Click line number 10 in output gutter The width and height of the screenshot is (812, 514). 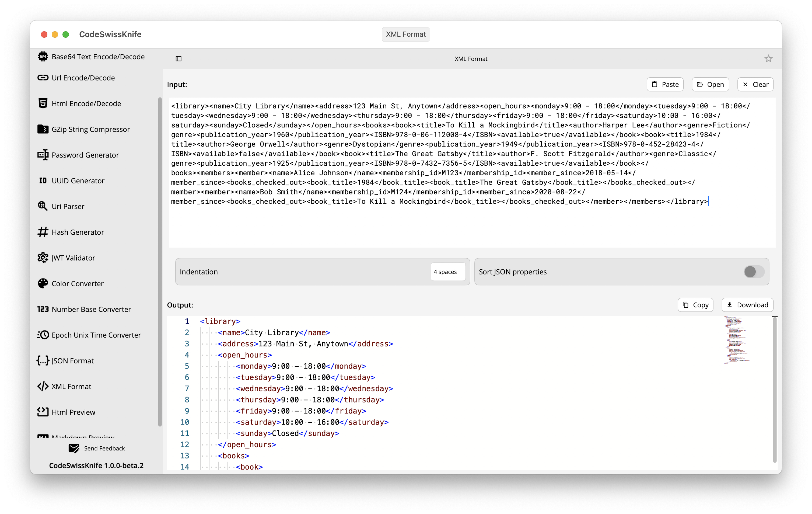point(185,422)
